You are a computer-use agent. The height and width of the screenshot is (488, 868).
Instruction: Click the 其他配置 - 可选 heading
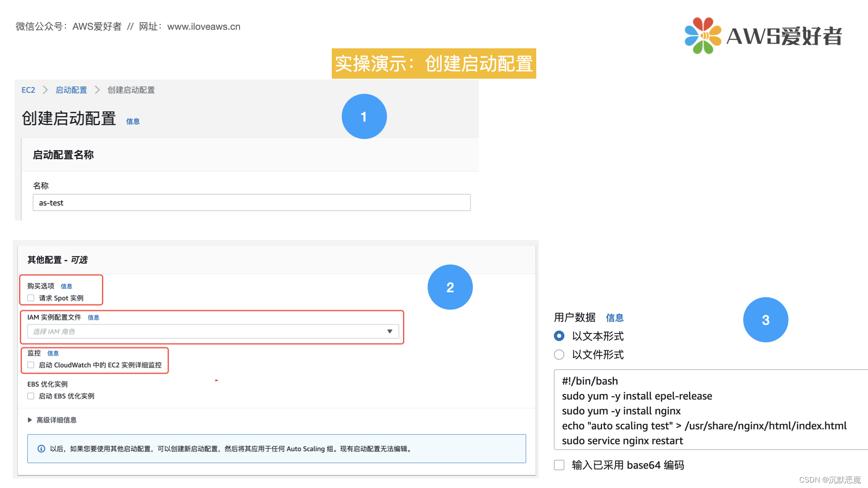coord(57,260)
